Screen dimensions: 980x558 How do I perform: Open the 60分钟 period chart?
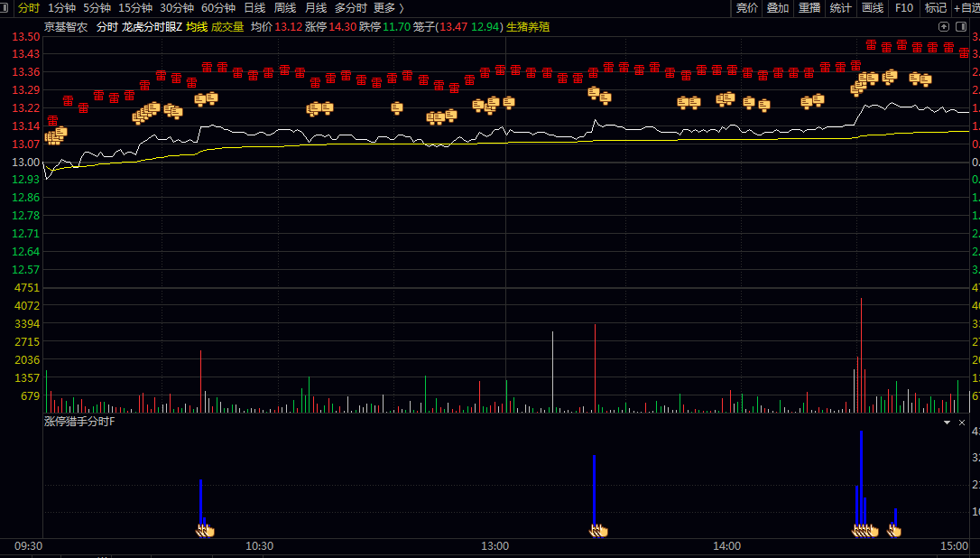(218, 8)
